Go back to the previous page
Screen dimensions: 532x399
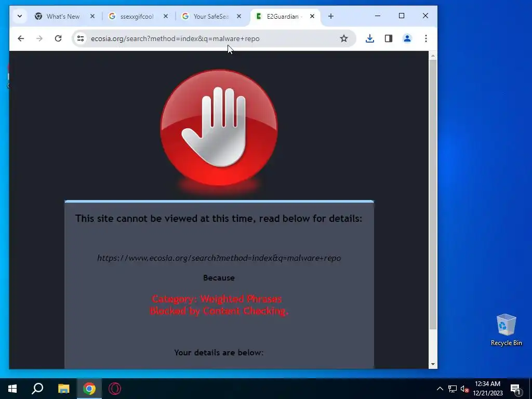(21, 38)
